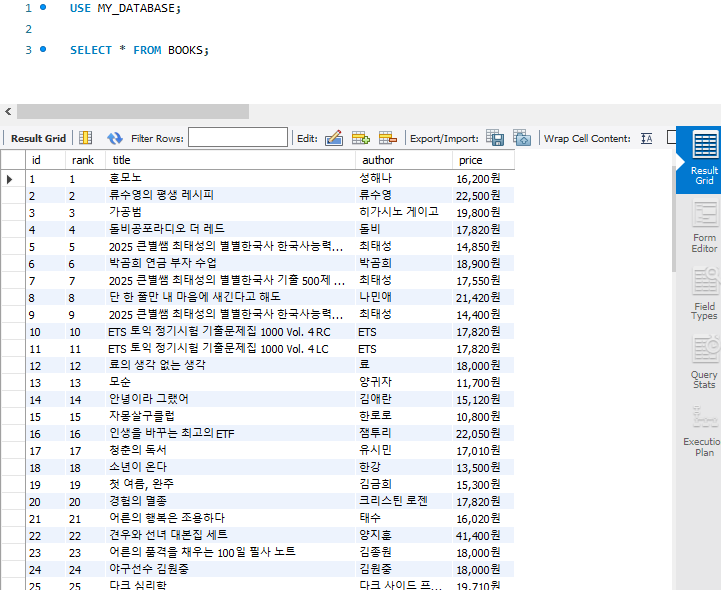Click the edit current row pencil icon
Image resolution: width=721 pixels, height=590 pixels.
click(x=334, y=138)
